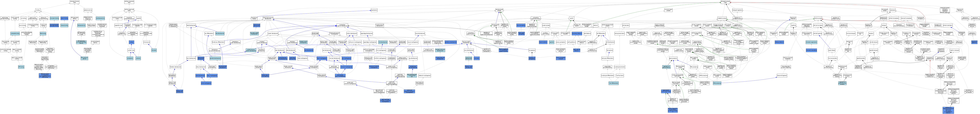The image size is (980, 114).
Task: Click the 'nuclear lumen' node
Action: tap(131, 50)
